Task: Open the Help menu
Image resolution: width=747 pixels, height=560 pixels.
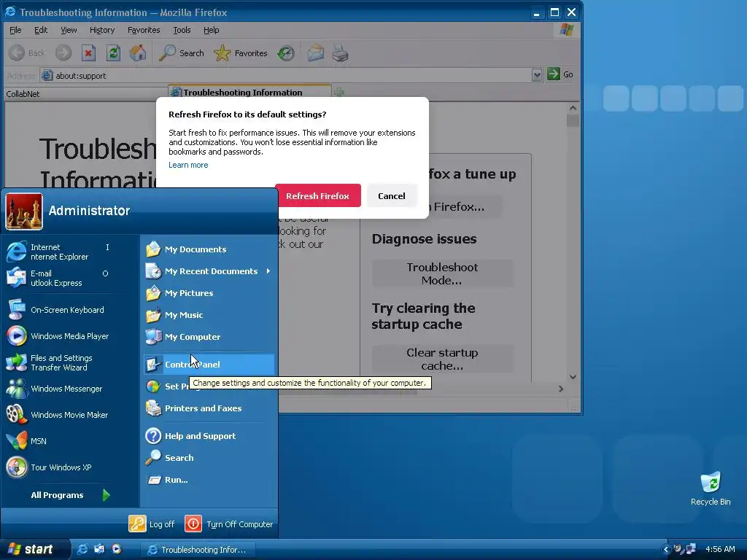Action: pos(211,30)
